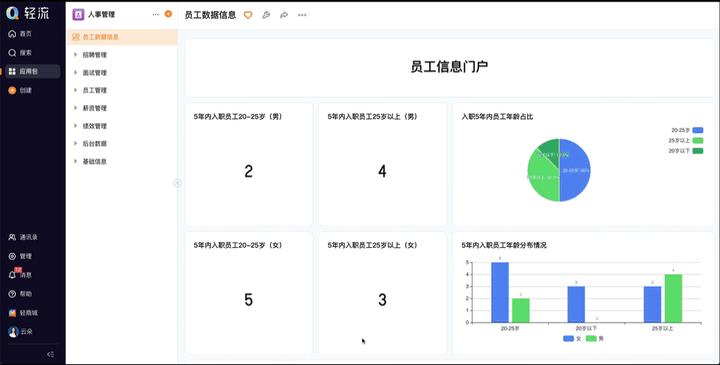This screenshot has width=720, height=365.
Task: Click the blue 女 bar for 20岁以下
Action: [x=576, y=304]
